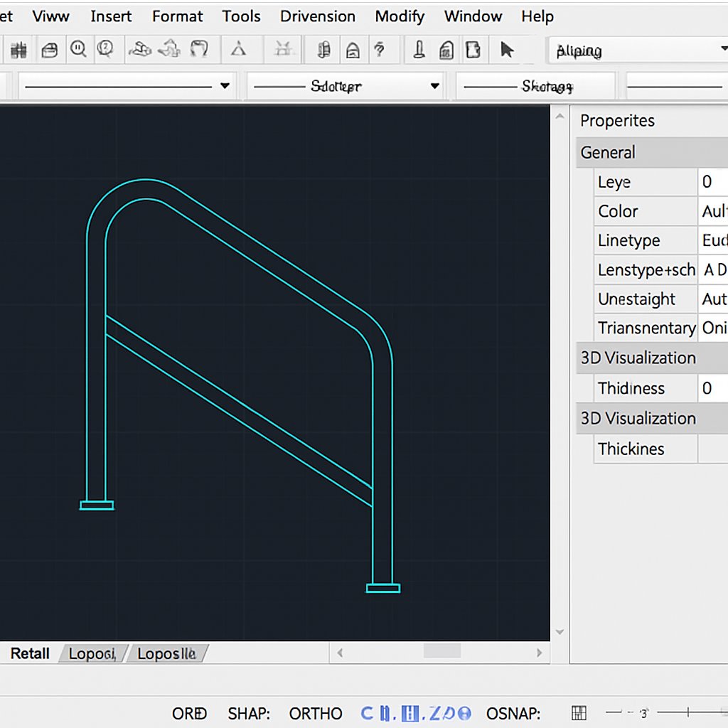Toggle SHAP snap mode in status bar

point(248,713)
